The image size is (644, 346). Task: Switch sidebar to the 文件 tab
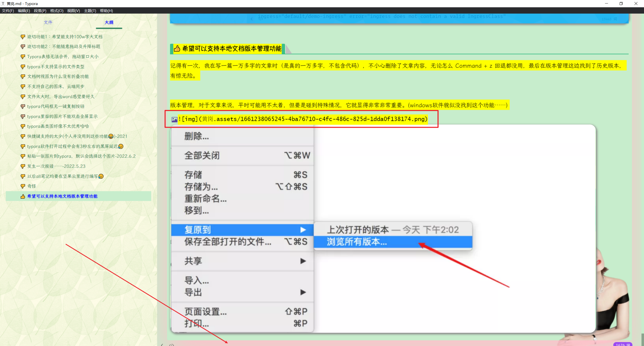click(48, 22)
